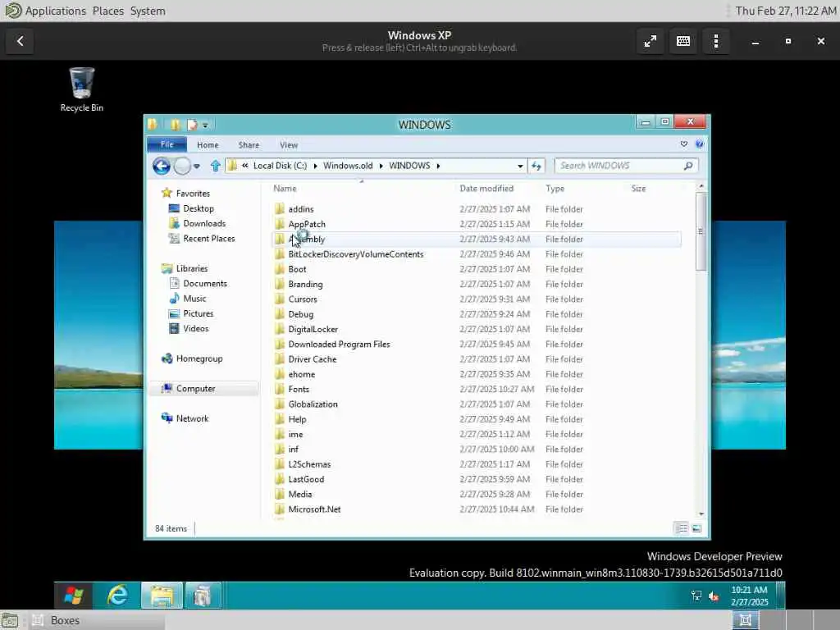This screenshot has height=630, width=840.
Task: Open Explorer help question mark icon
Action: click(x=699, y=144)
